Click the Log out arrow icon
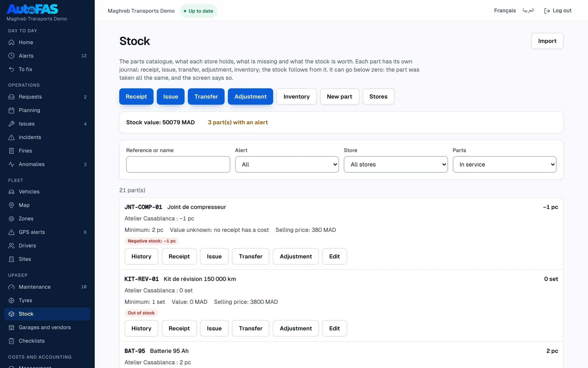Screen dimensions: 588x368 point(547,11)
